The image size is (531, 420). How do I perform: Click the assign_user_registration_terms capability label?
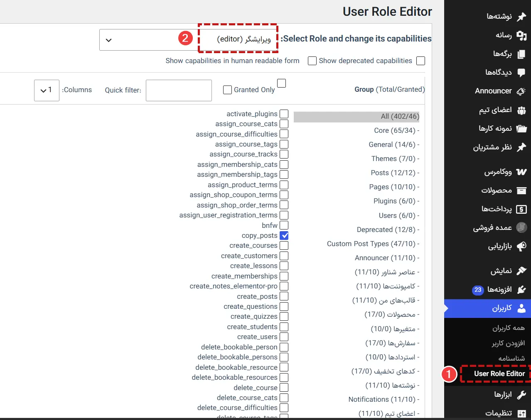click(228, 215)
